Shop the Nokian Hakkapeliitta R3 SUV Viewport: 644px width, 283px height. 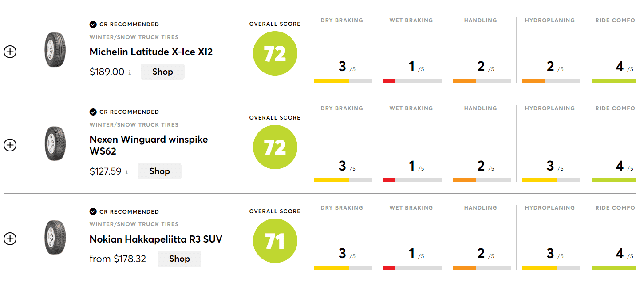[179, 259]
